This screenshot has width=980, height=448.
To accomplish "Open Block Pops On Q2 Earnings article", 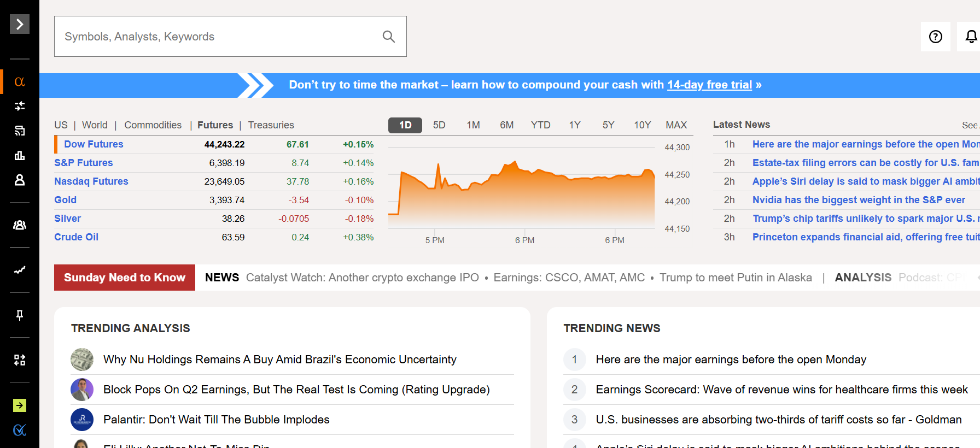I will 296,390.
